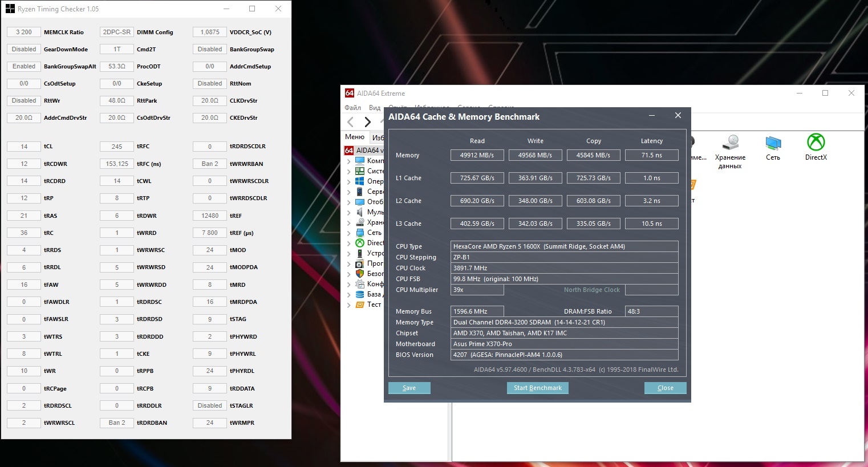Expand the Системная плата tree node

pos(349,172)
